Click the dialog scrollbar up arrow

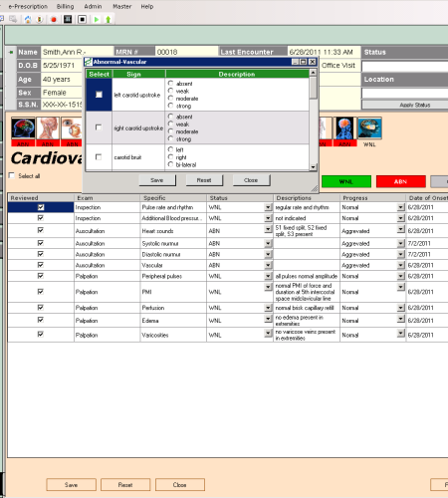[x=313, y=73]
